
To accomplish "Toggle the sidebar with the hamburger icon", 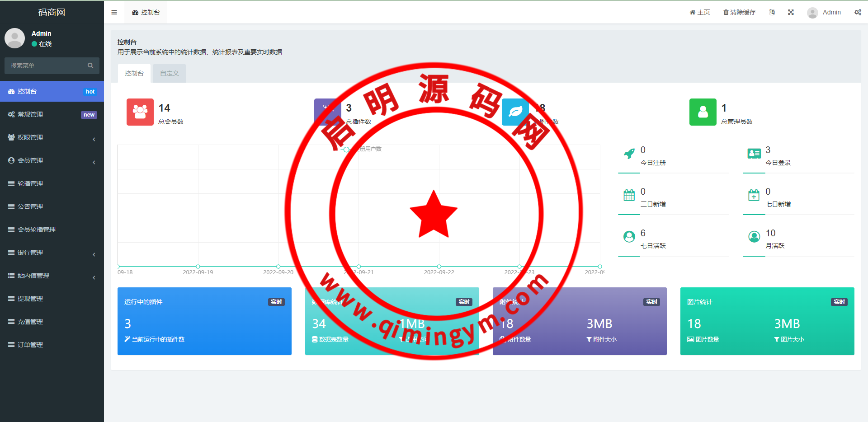I will click(114, 12).
